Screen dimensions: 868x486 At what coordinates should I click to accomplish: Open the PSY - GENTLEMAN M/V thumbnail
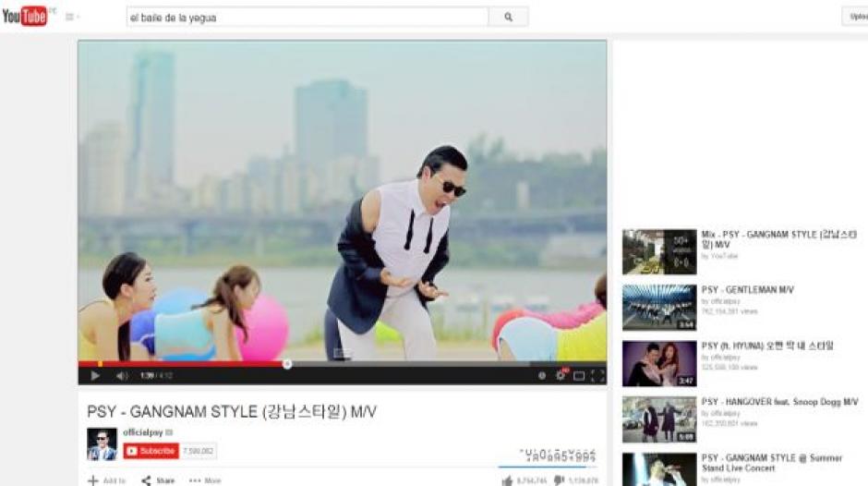(x=659, y=308)
